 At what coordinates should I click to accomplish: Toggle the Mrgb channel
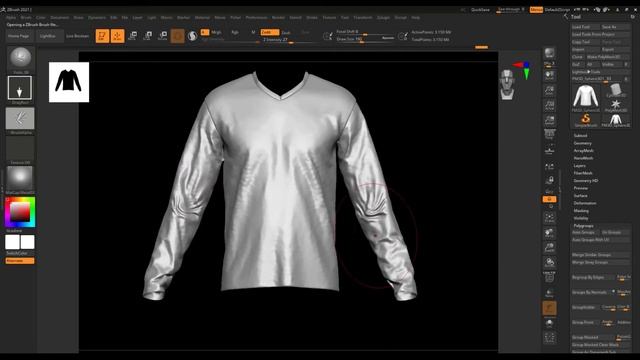(216, 32)
